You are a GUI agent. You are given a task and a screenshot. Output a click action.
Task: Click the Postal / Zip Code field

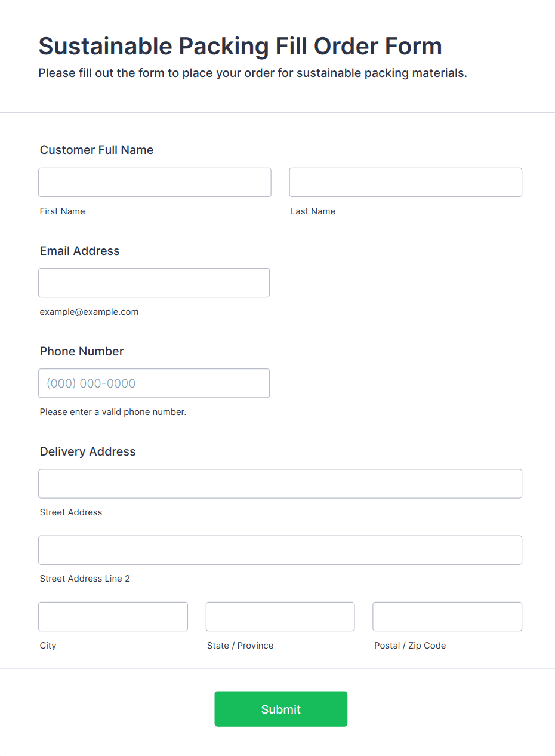click(447, 616)
